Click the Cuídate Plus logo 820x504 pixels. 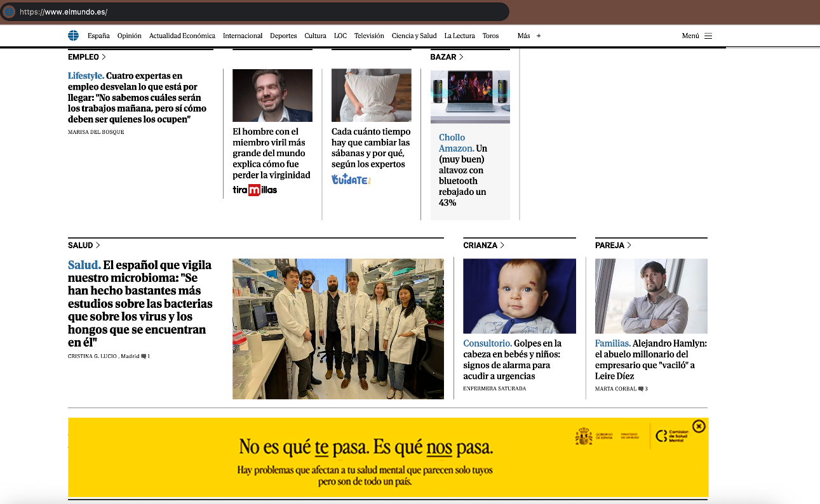[351, 180]
